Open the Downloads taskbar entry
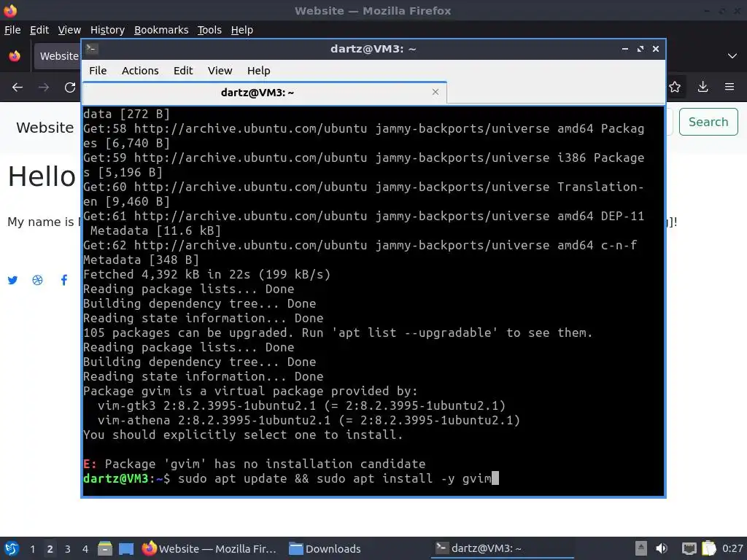Screen dimensions: 747x560 325,548
